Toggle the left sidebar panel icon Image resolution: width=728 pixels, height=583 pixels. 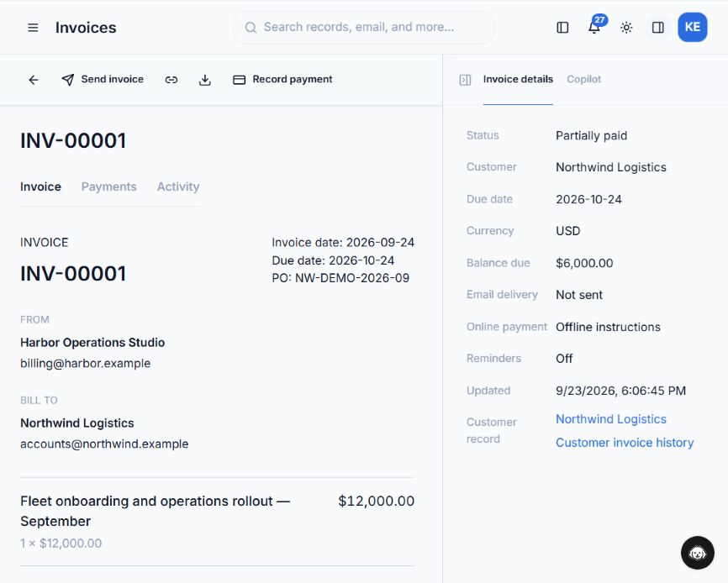click(562, 28)
